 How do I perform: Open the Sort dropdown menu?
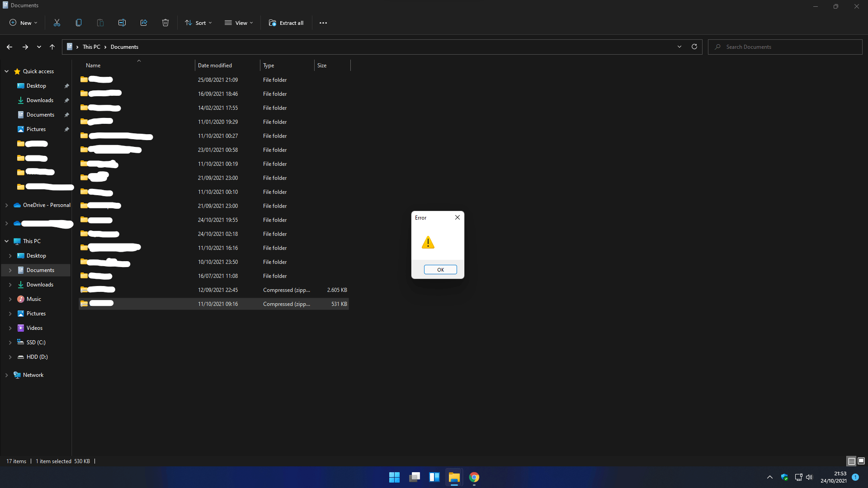(x=198, y=23)
